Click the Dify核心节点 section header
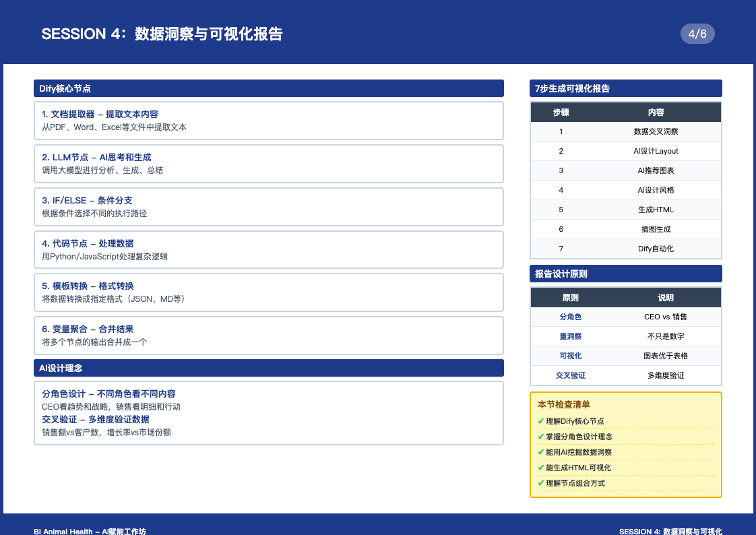The width and height of the screenshot is (756, 535). pos(268,88)
